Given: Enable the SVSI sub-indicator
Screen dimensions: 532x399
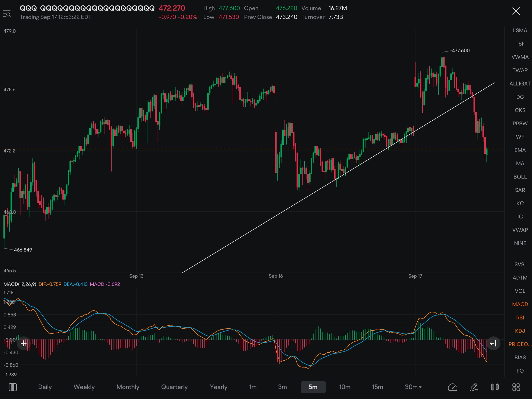Looking at the screenshot, I should point(520,264).
